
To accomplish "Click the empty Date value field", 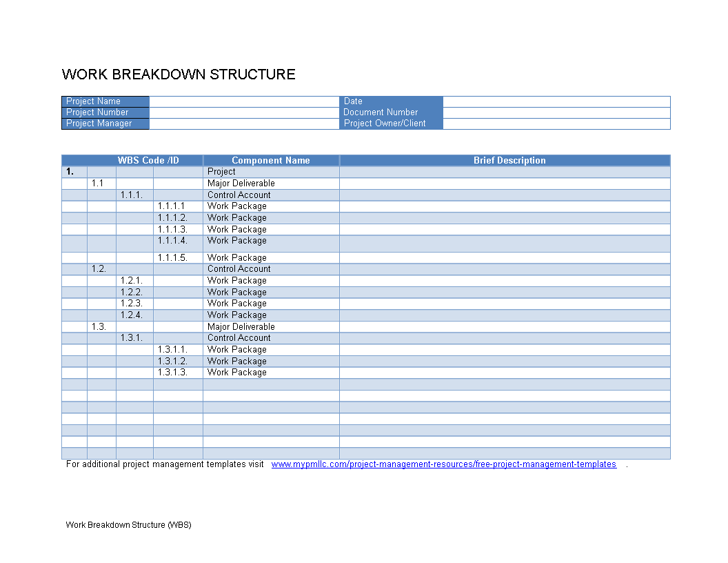I will 556,101.
